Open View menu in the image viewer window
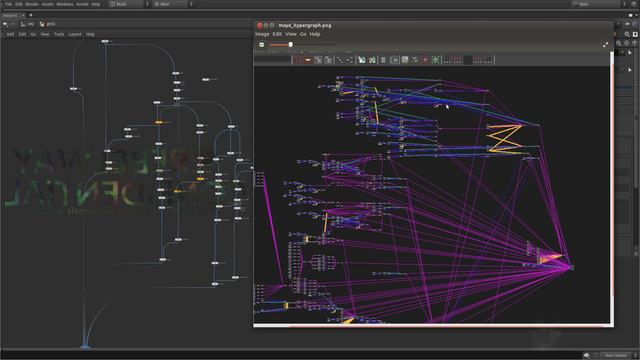The image size is (640, 360). pyautogui.click(x=291, y=34)
